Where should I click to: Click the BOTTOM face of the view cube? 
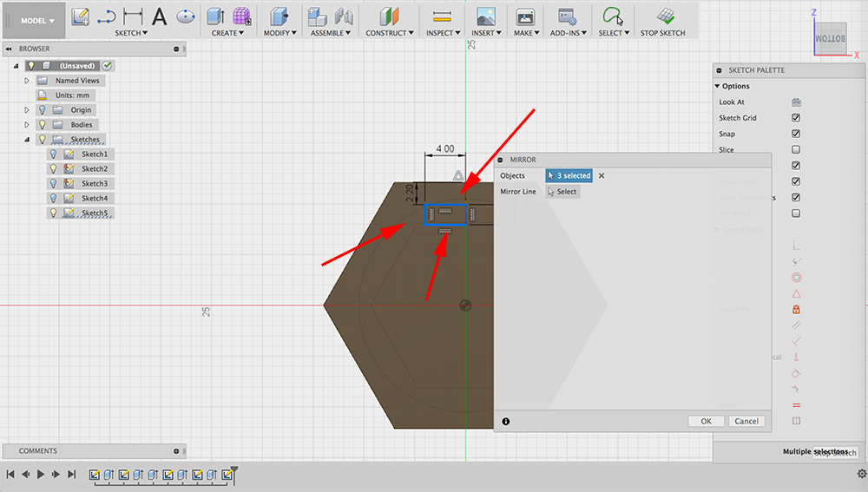tap(830, 39)
